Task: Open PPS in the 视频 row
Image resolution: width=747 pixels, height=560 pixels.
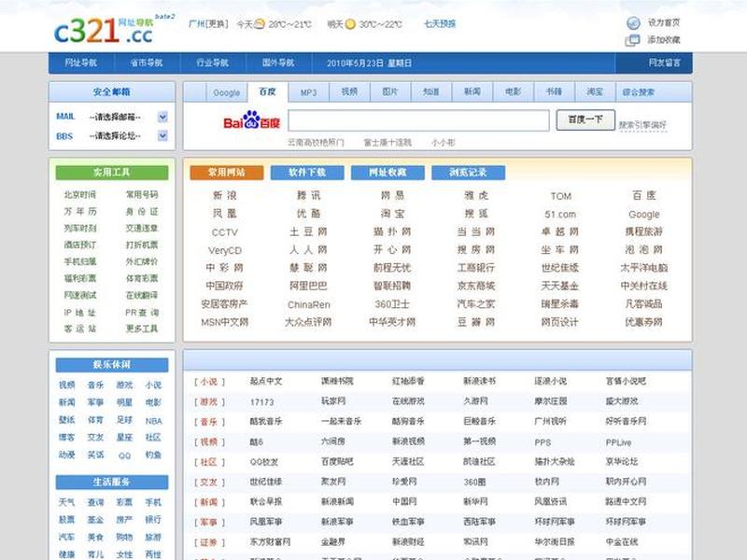Action: point(543,442)
